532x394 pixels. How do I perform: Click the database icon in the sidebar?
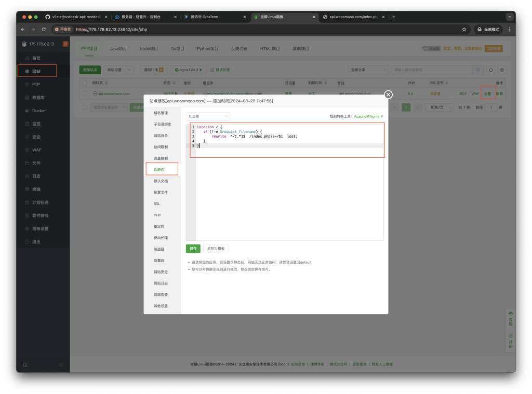point(28,98)
